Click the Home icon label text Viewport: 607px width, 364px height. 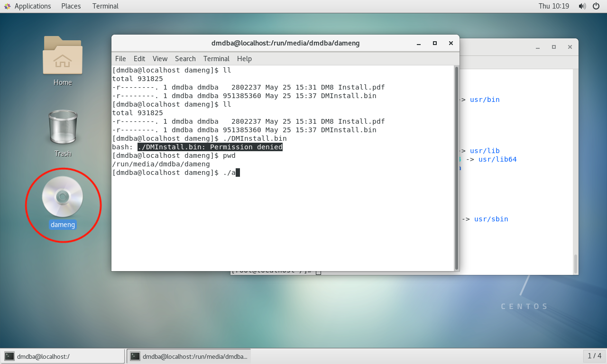63,82
